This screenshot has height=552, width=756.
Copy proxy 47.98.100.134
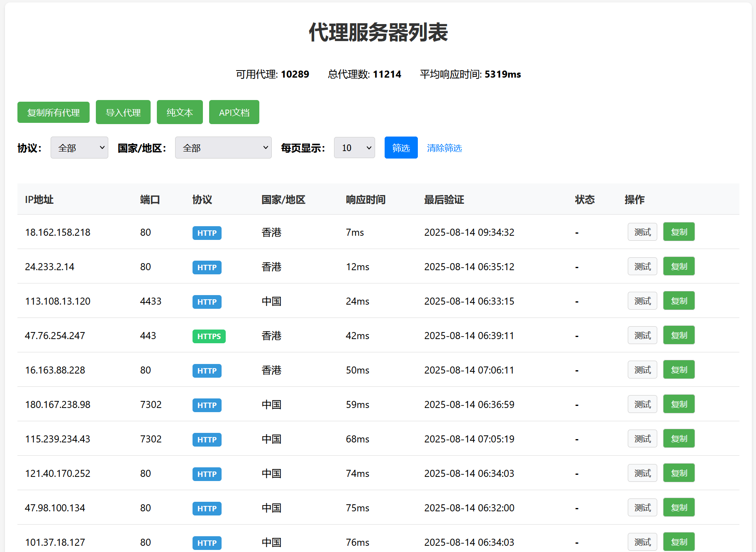pyautogui.click(x=679, y=508)
